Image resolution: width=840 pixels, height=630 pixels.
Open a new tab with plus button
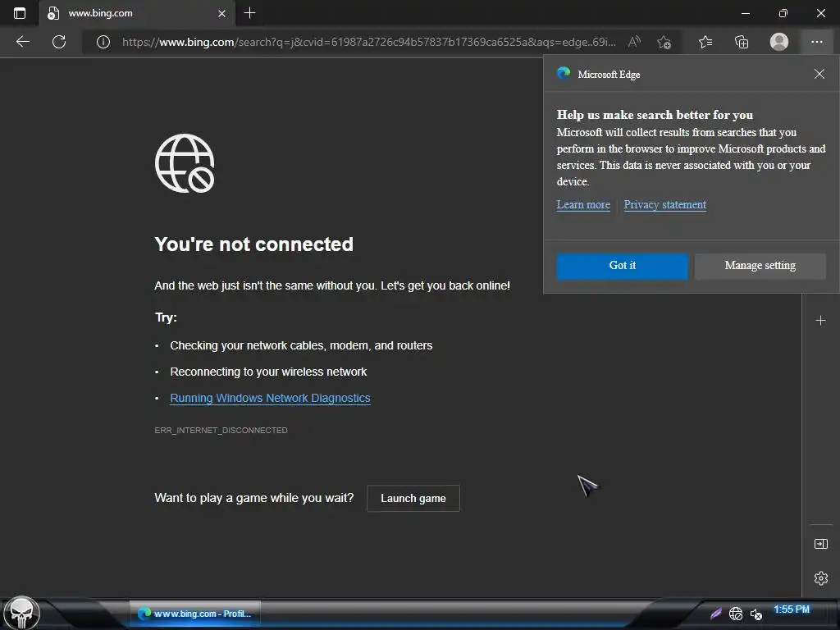click(x=249, y=13)
